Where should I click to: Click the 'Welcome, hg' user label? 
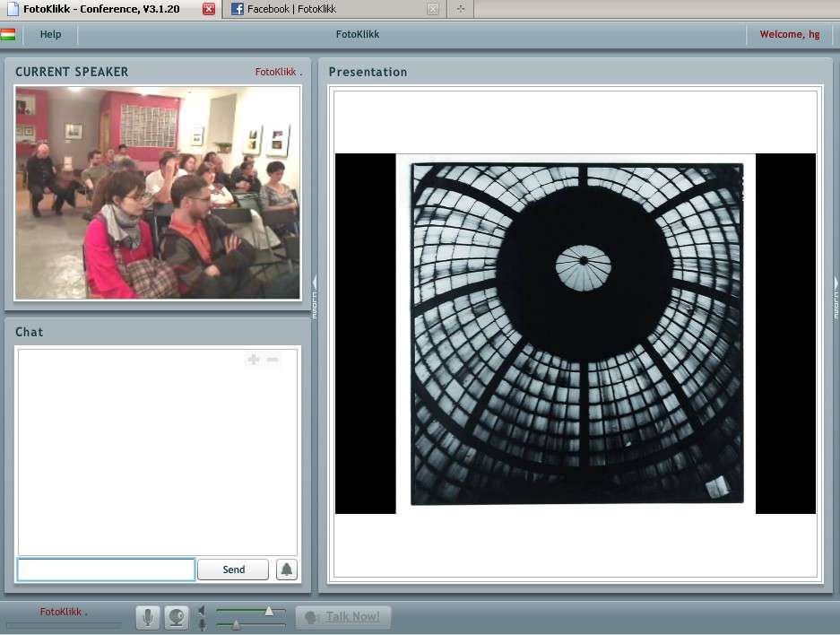click(x=790, y=34)
